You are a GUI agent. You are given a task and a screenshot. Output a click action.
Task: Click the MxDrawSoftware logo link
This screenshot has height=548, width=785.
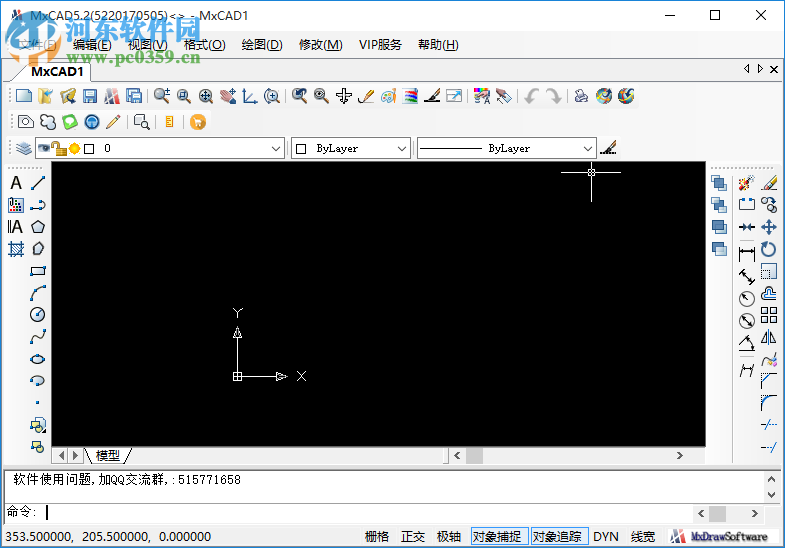tap(720, 536)
